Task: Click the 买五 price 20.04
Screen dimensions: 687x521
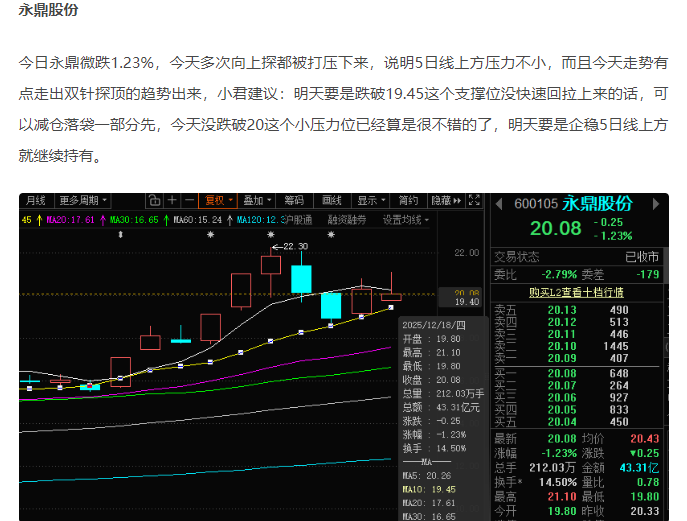Action: (562, 422)
